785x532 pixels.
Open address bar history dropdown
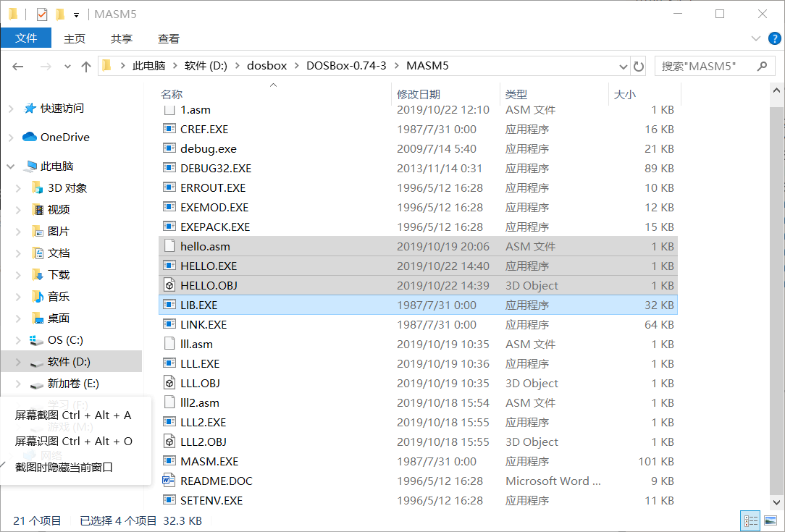[x=624, y=66]
